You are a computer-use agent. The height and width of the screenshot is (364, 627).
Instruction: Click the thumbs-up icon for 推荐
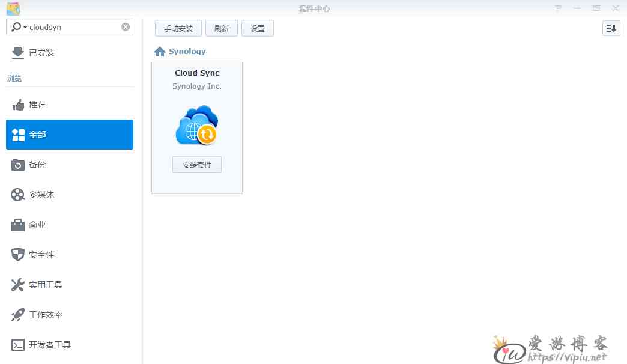18,105
